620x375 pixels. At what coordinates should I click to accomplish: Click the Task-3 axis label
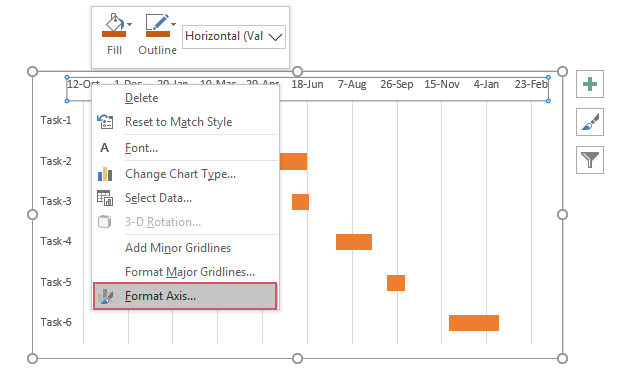point(56,201)
